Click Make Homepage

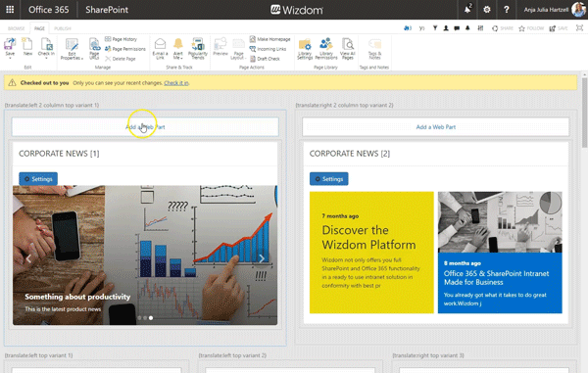click(x=270, y=39)
